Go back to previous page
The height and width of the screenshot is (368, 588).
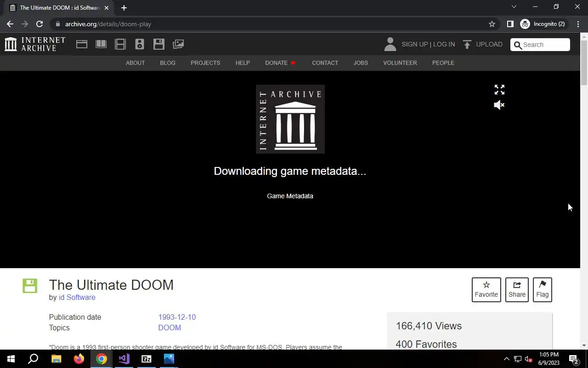click(10, 24)
